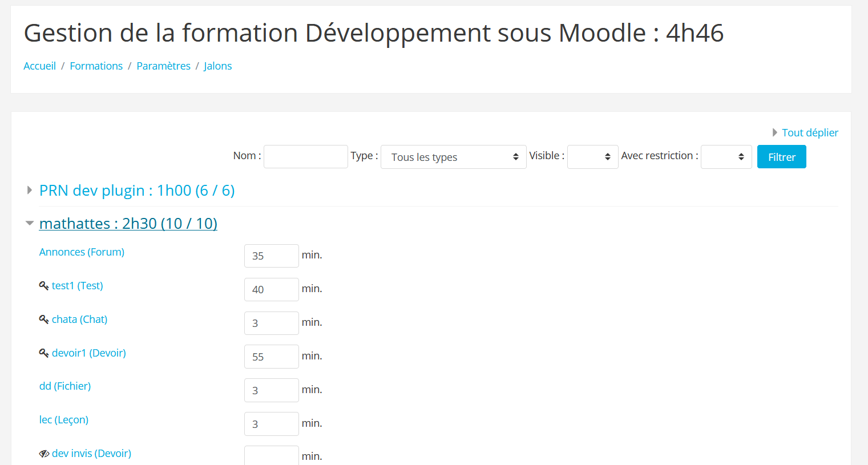Open the Visible filter dropdown
This screenshot has width=868, height=465.
592,157
